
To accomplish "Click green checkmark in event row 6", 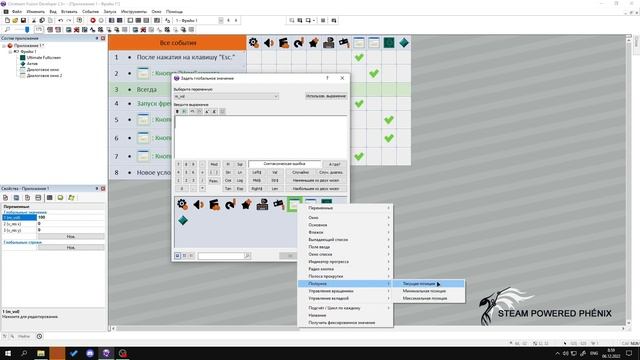I will click(x=389, y=138).
